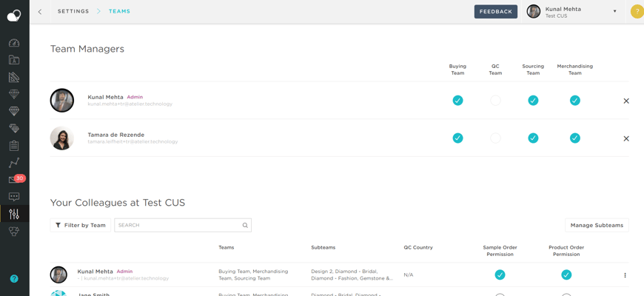This screenshot has height=296, width=644.
Task: Click the tamara.leifheit email address
Action: (133, 141)
